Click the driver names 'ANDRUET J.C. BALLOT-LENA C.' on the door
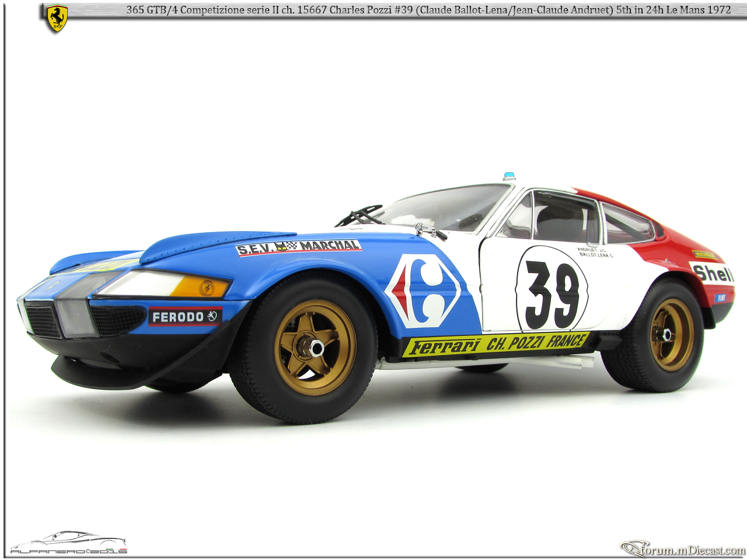Image resolution: width=747 pixels, height=560 pixels. click(595, 252)
